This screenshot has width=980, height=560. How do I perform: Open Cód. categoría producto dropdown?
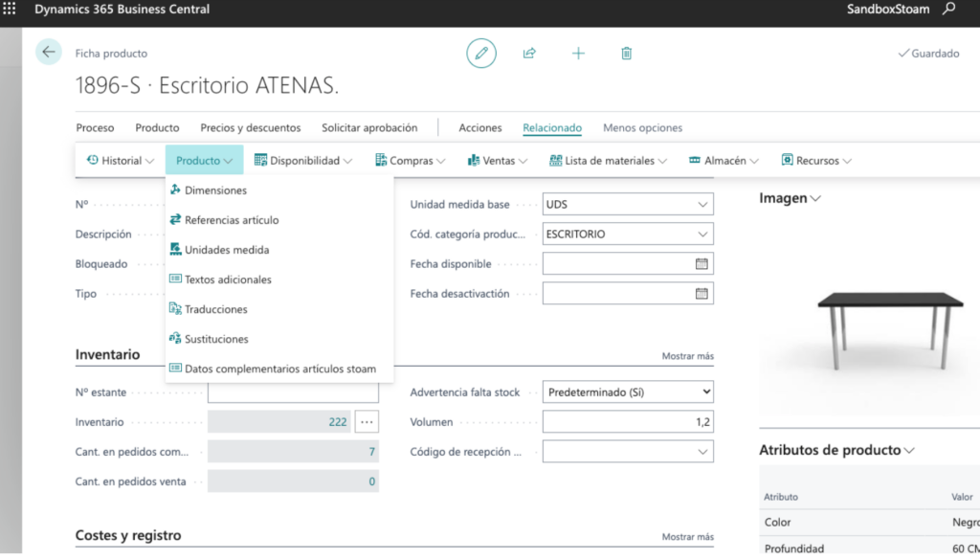coord(702,235)
